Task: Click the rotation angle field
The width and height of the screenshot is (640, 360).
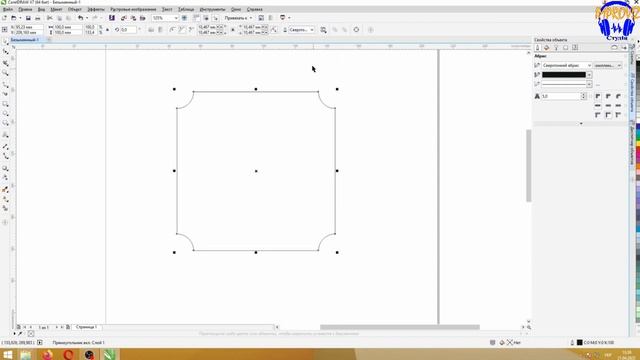Action: [x=128, y=30]
